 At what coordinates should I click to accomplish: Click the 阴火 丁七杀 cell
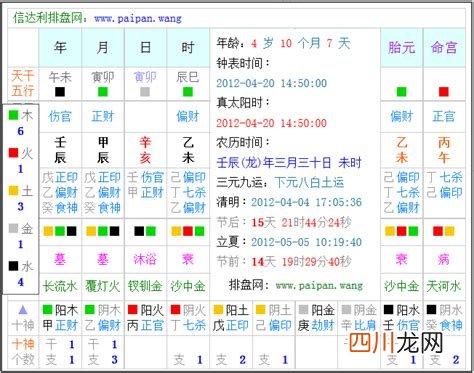188,318
